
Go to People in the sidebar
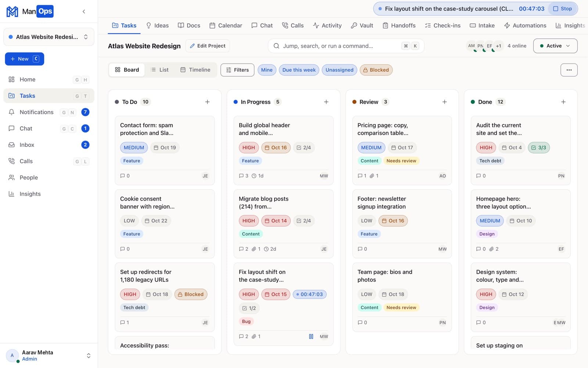pos(49,177)
